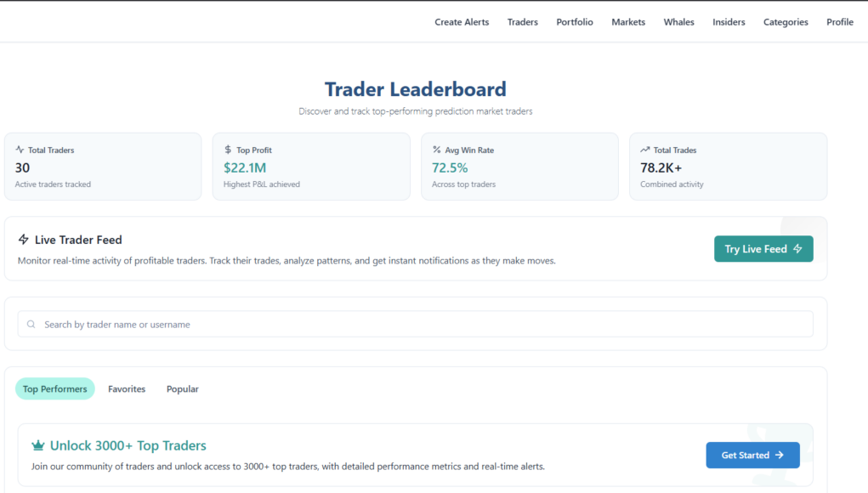This screenshot has height=493, width=868.
Task: Click the lightning icon next to Live Trader Feed
Action: coord(24,240)
